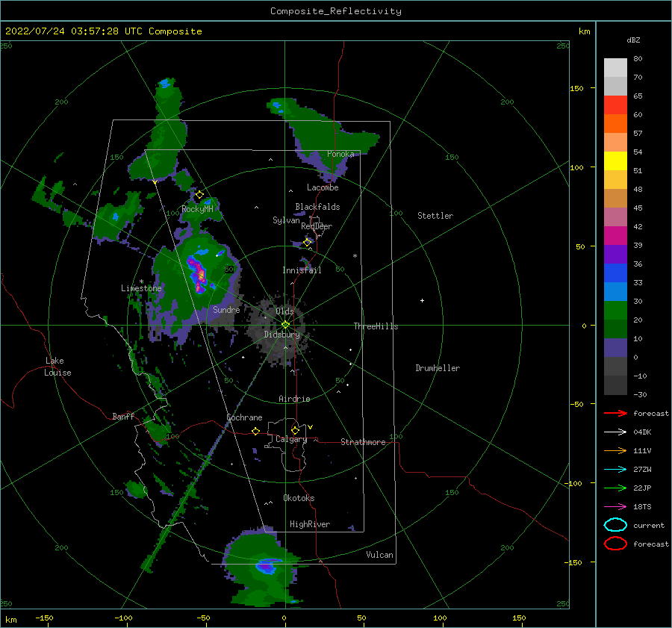The image size is (672, 628).
Task: Click the yellow km unit label at top right
Action: click(585, 31)
